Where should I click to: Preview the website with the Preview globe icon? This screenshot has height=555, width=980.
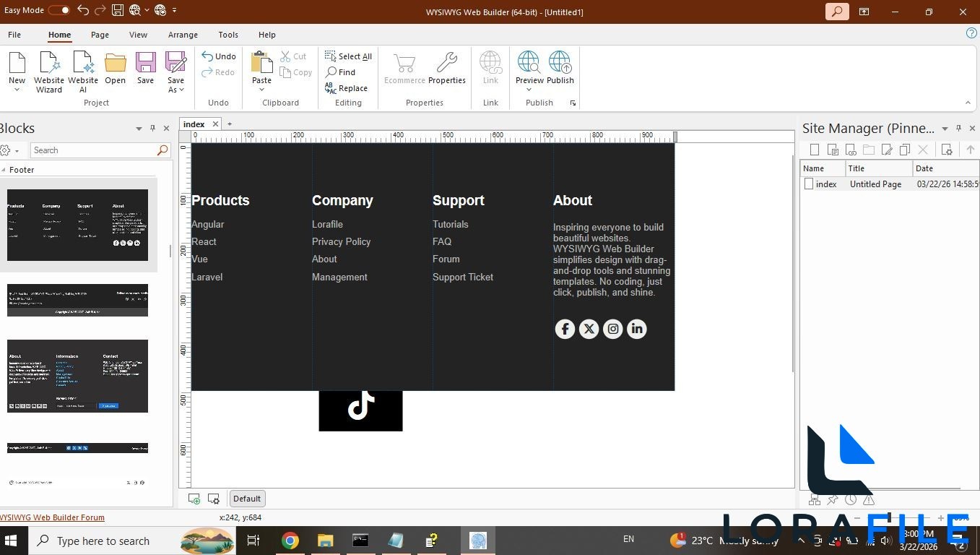click(x=528, y=61)
